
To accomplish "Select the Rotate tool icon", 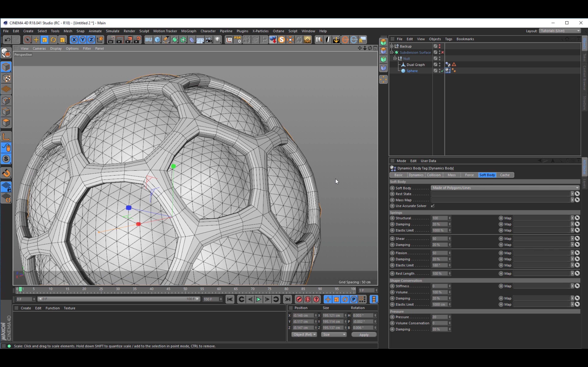I will tap(53, 39).
